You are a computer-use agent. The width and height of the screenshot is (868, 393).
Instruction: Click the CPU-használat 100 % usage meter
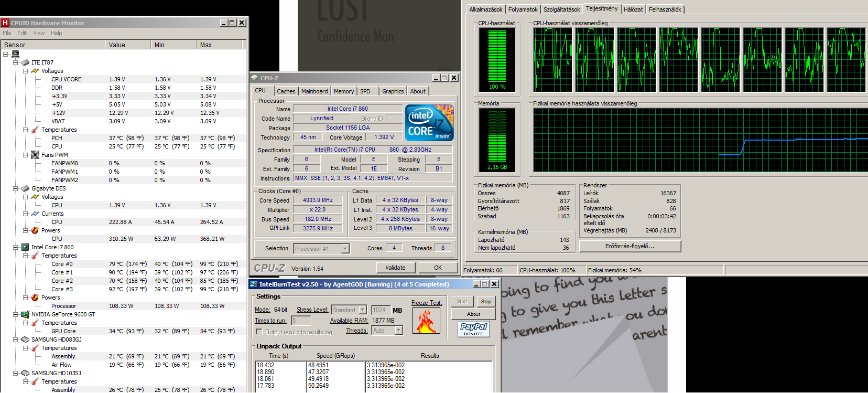[x=497, y=60]
